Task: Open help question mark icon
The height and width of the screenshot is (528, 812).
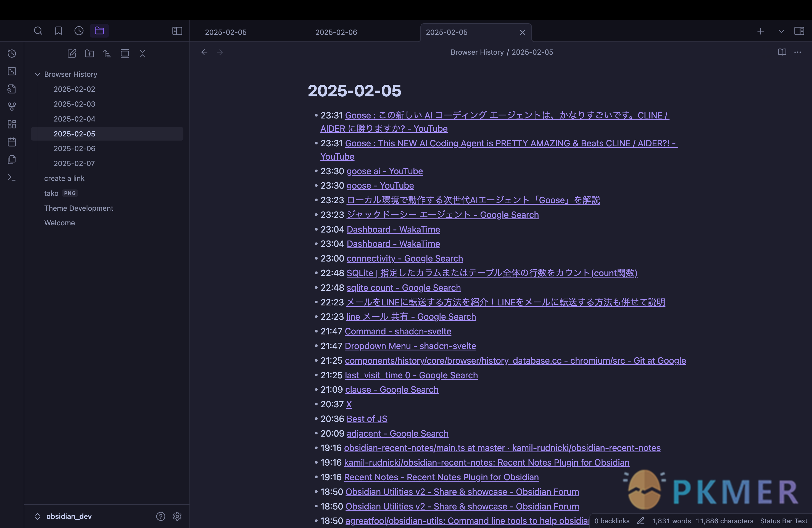Action: (x=161, y=516)
